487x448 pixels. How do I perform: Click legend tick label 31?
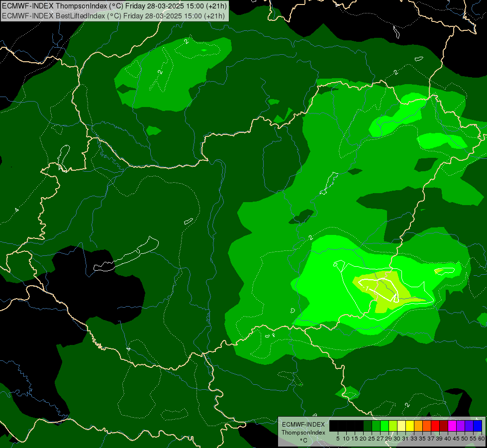(x=405, y=439)
